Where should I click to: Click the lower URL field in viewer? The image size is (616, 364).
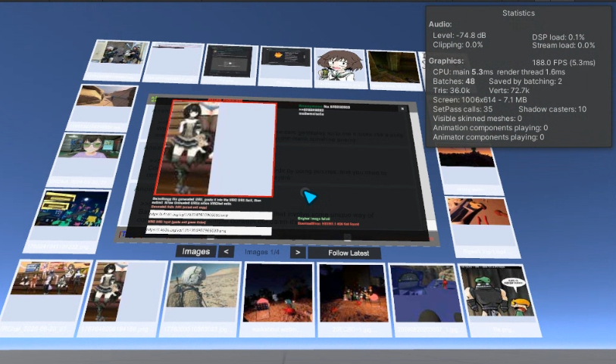click(208, 231)
